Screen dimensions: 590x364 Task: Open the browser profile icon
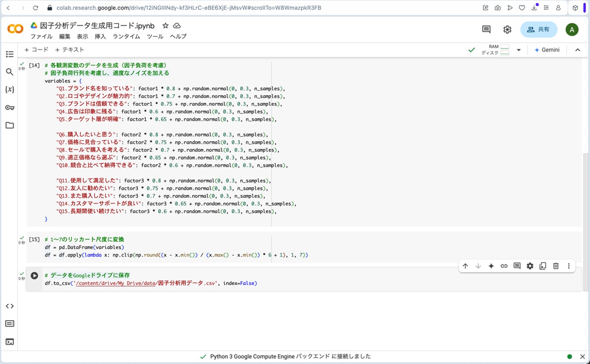coord(558,8)
